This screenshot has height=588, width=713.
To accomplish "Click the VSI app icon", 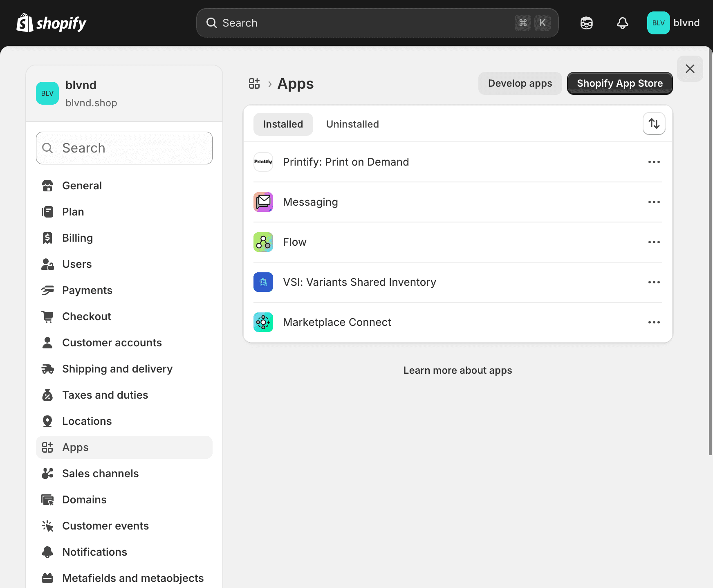I will pos(263,282).
